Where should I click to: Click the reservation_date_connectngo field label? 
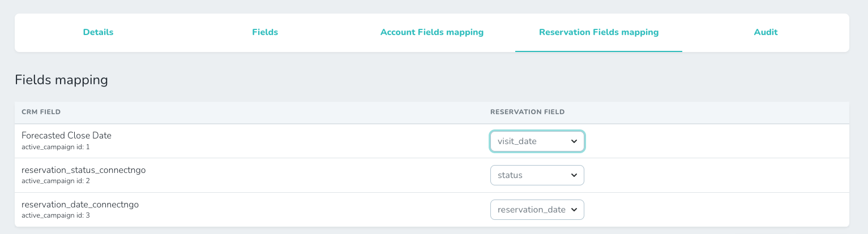pyautogui.click(x=80, y=205)
